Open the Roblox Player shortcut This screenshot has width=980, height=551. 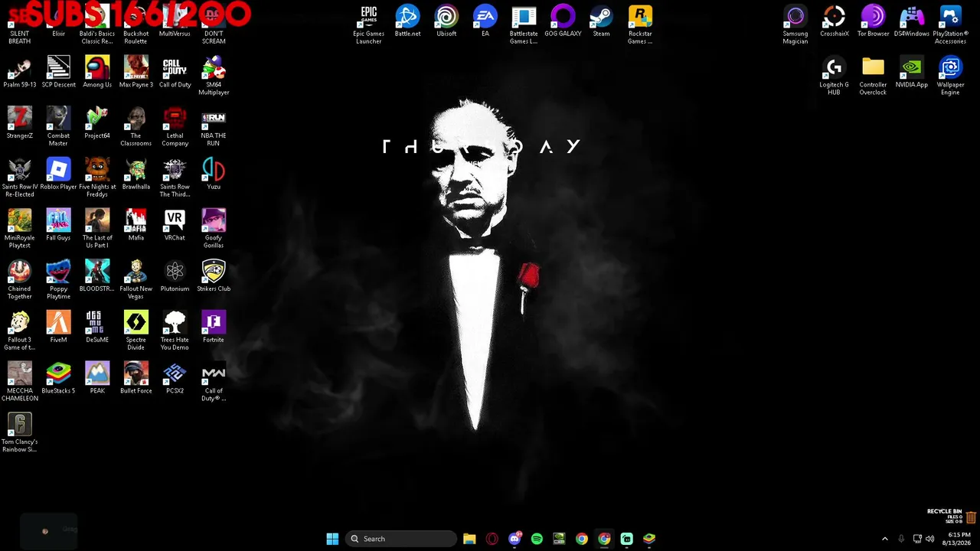[x=58, y=174]
